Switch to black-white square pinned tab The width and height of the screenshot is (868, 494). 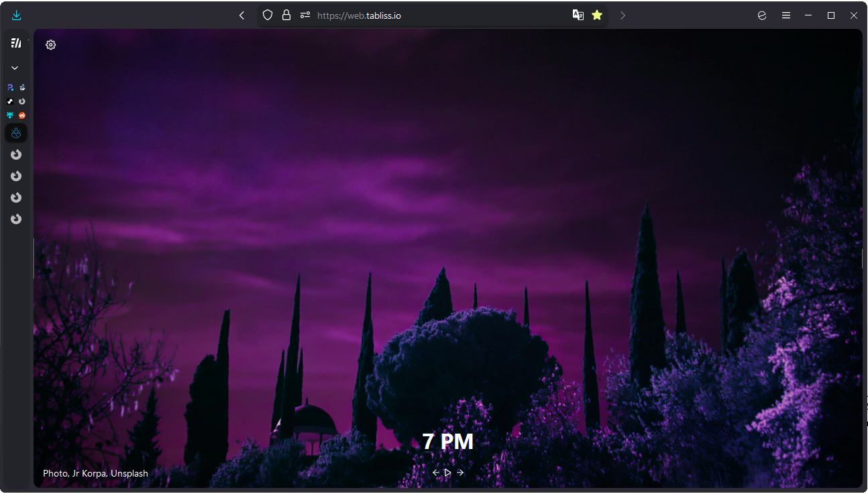[x=10, y=101]
